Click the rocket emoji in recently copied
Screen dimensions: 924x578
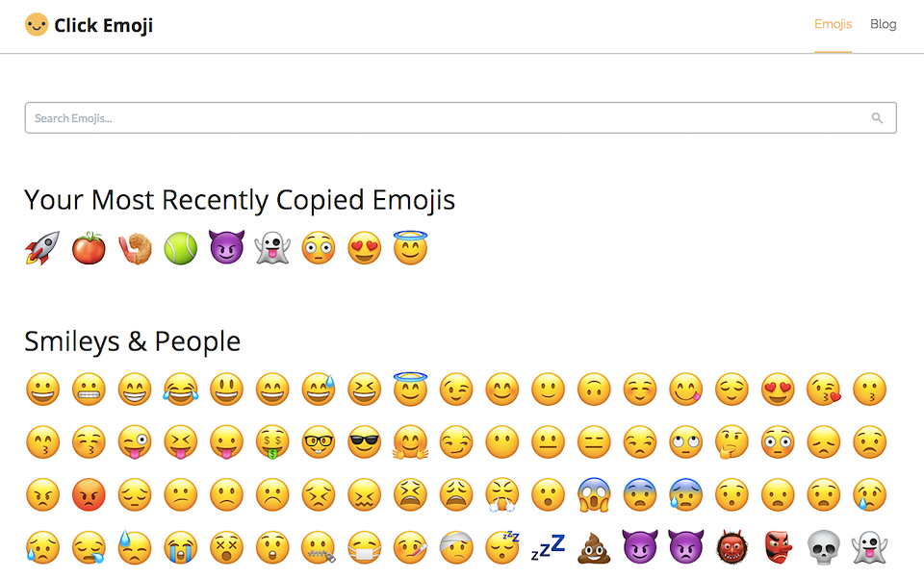(42, 248)
